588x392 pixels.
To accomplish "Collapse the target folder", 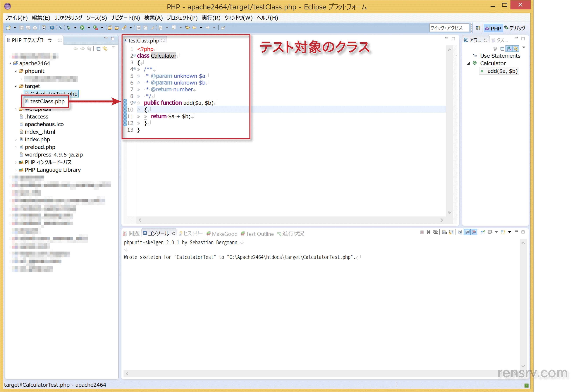I will point(16,86).
